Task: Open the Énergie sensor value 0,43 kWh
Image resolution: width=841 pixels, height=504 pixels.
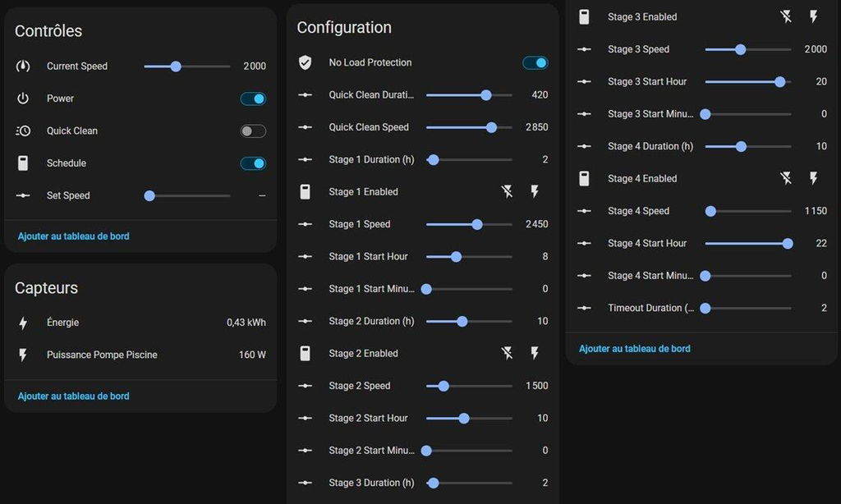Action: [x=246, y=323]
